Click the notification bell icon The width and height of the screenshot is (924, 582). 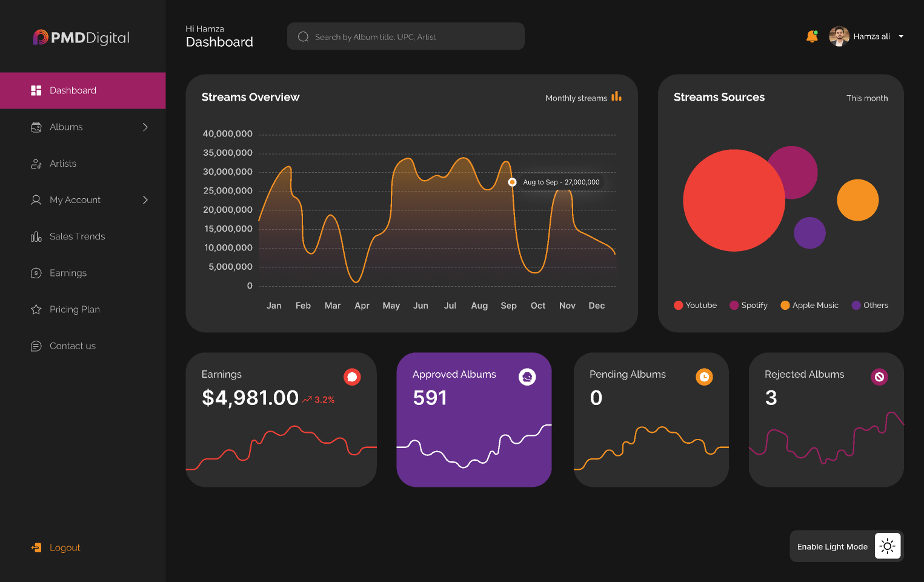tap(812, 36)
